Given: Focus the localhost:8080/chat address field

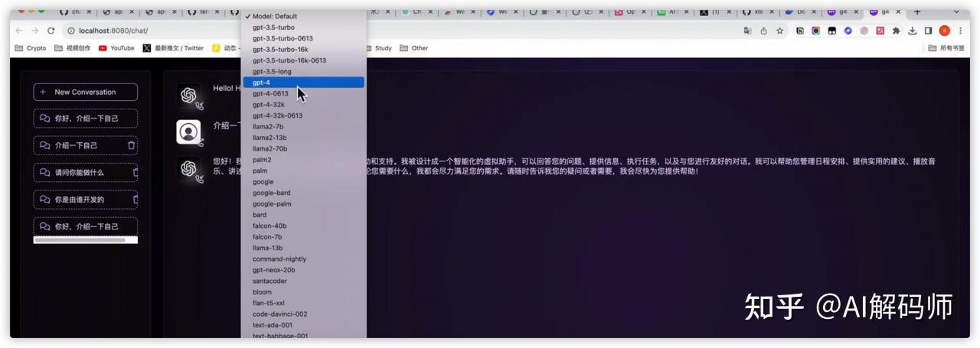Looking at the screenshot, I should click(398, 31).
